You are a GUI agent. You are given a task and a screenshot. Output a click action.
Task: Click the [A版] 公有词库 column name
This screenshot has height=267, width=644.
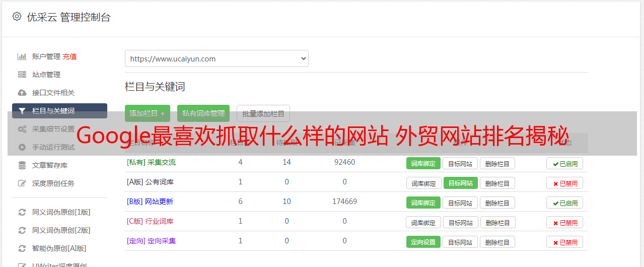click(x=150, y=182)
